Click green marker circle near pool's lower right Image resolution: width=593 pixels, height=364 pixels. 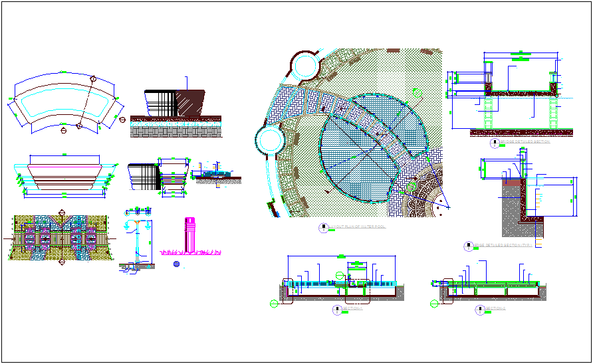[412, 187]
